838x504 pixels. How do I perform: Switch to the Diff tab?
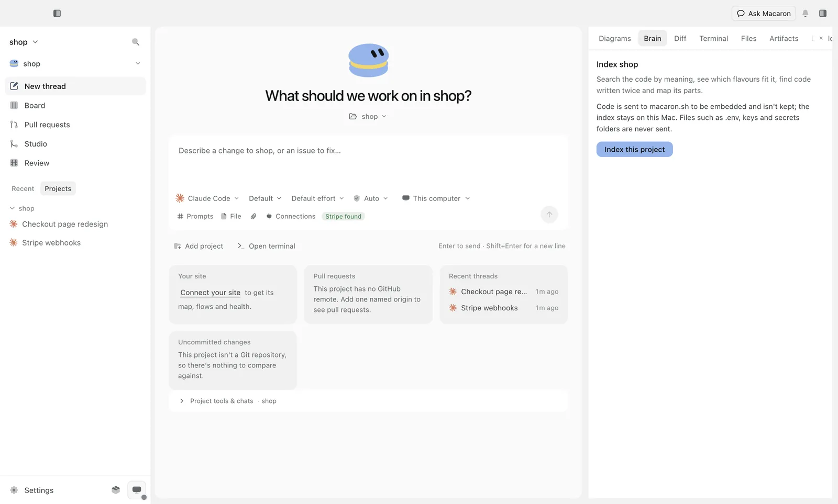point(680,38)
